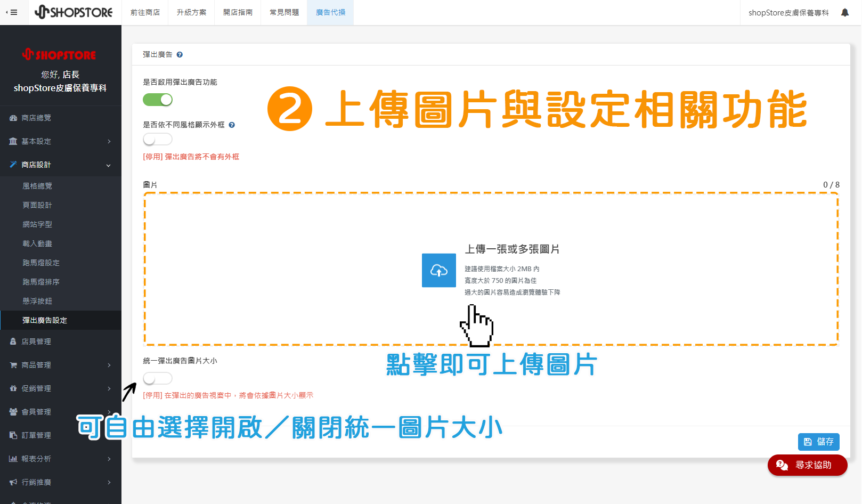This screenshot has height=504, width=862.
Task: Click the 儲存 floppy disk icon
Action: [808, 442]
